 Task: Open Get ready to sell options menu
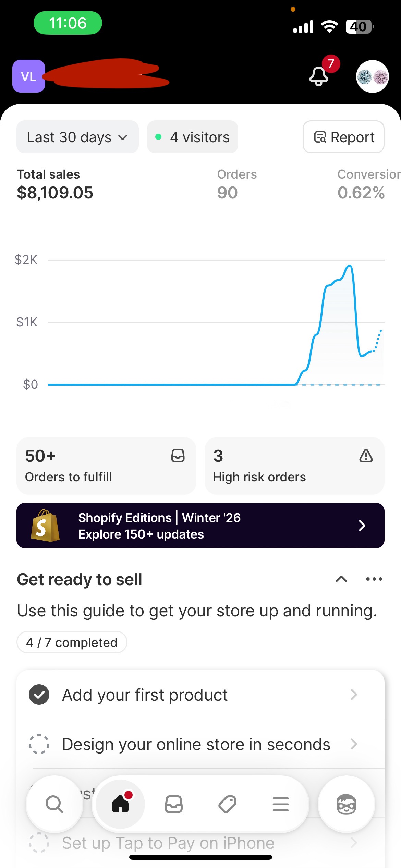pos(374,579)
